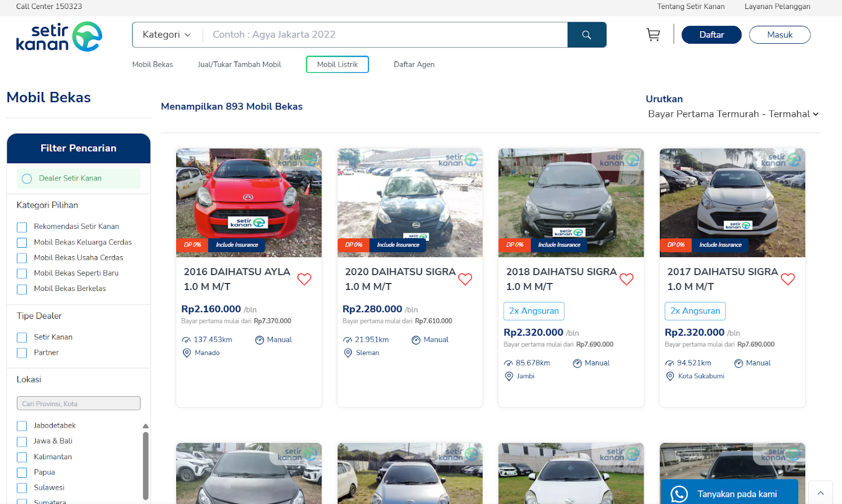Click the search magnifier button
Screen dimensions: 842x504
click(x=587, y=35)
